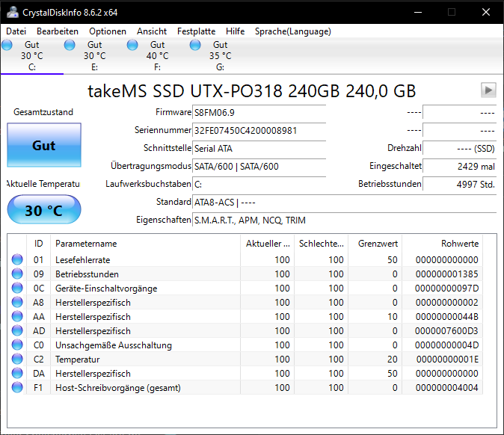Open the Hilfe menu
Image resolution: width=504 pixels, height=435 pixels.
235,31
